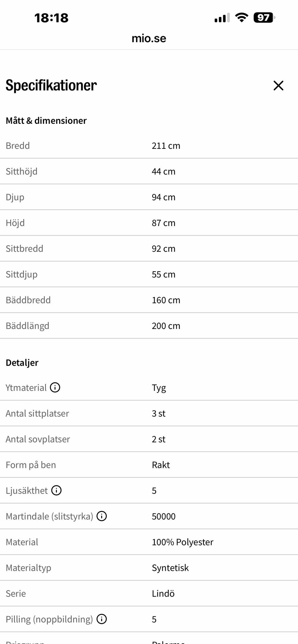Select the Sitthöjd value 44 cm
The width and height of the screenshot is (298, 644).
point(164,171)
